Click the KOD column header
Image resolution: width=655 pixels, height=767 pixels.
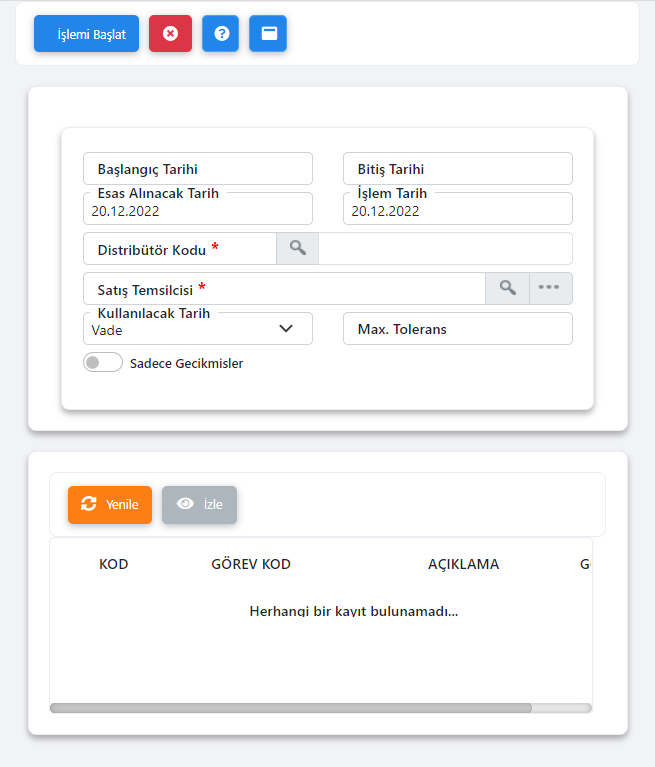[114, 564]
